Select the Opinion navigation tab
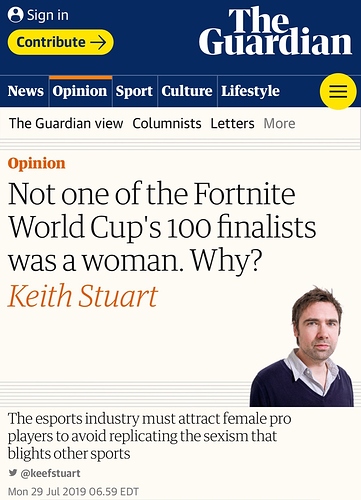This screenshot has width=361, height=500. 80,91
